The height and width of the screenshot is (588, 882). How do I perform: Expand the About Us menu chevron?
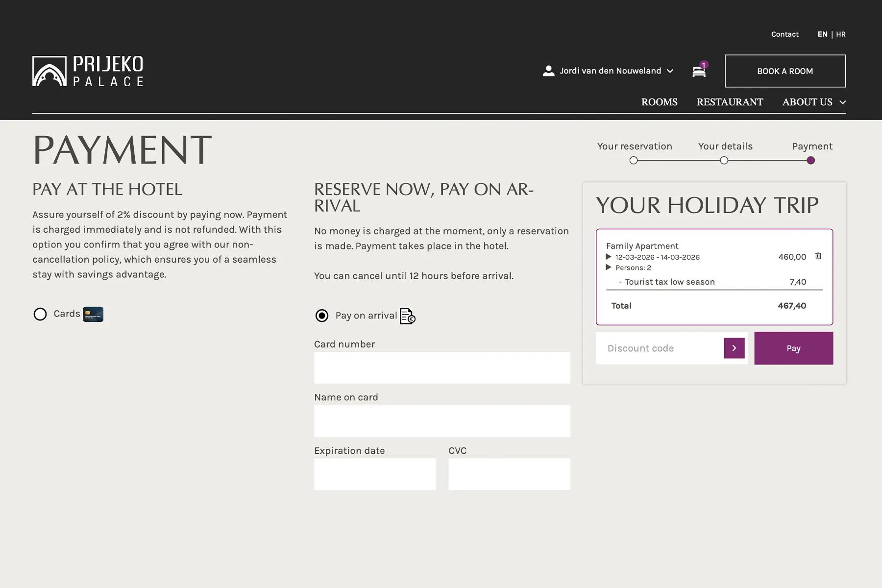tap(843, 102)
